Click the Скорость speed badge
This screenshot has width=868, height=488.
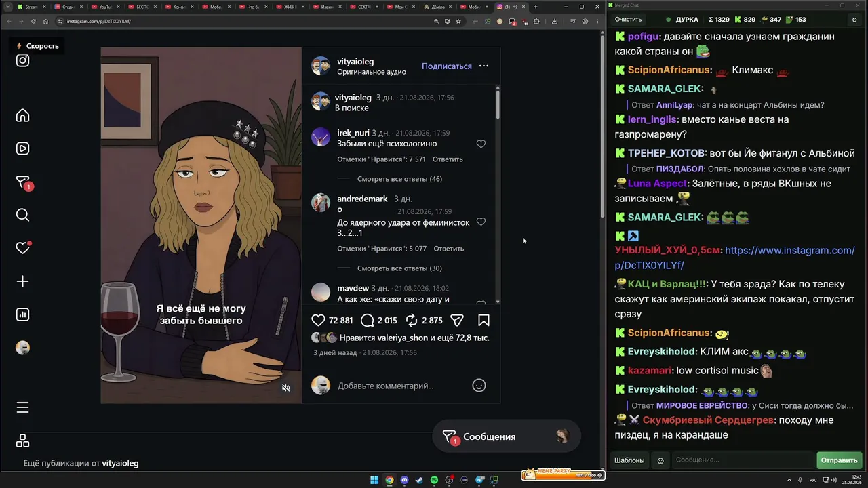[x=38, y=46]
